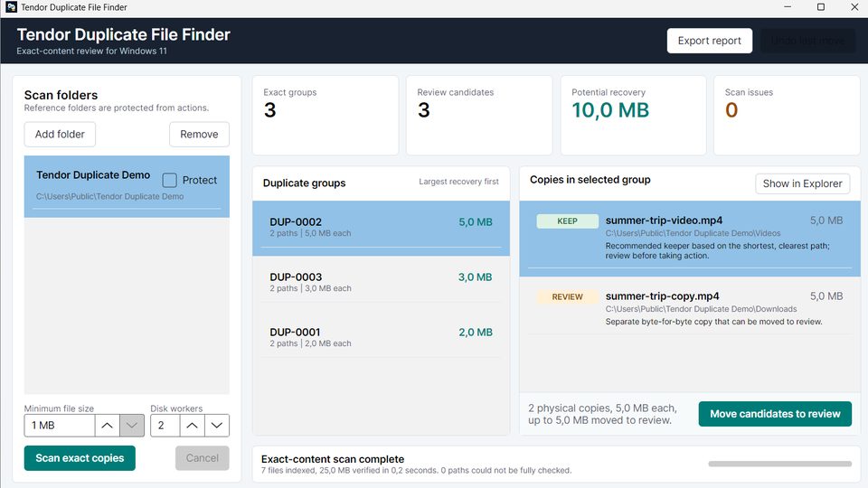Click the Potential recovery 10,0 MB value
This screenshot has width=868, height=488.
[610, 110]
